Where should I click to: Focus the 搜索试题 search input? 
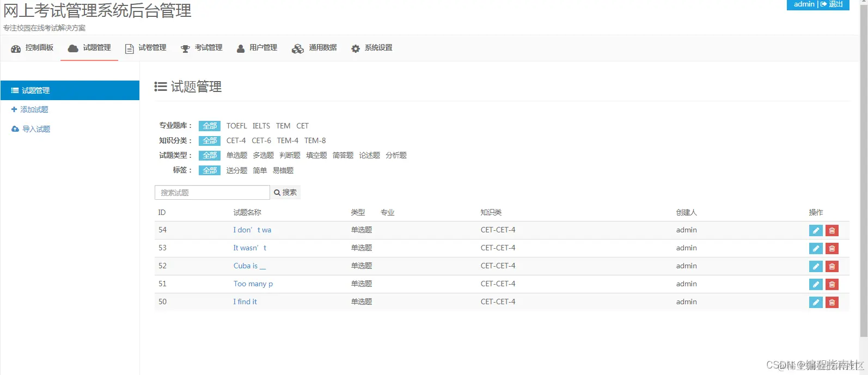[x=212, y=193]
